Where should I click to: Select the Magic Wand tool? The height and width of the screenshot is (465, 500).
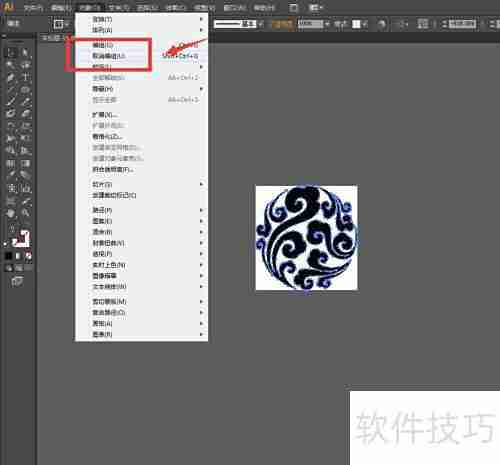[x=11, y=65]
